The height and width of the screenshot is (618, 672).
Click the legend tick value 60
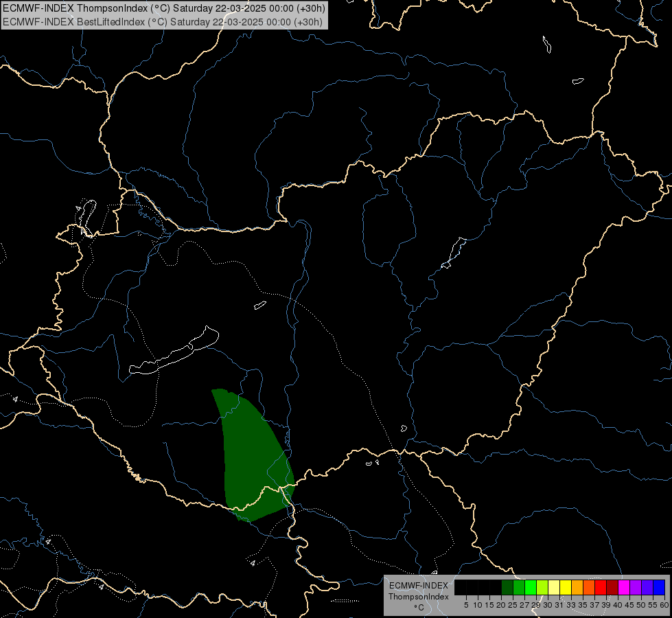point(664,605)
